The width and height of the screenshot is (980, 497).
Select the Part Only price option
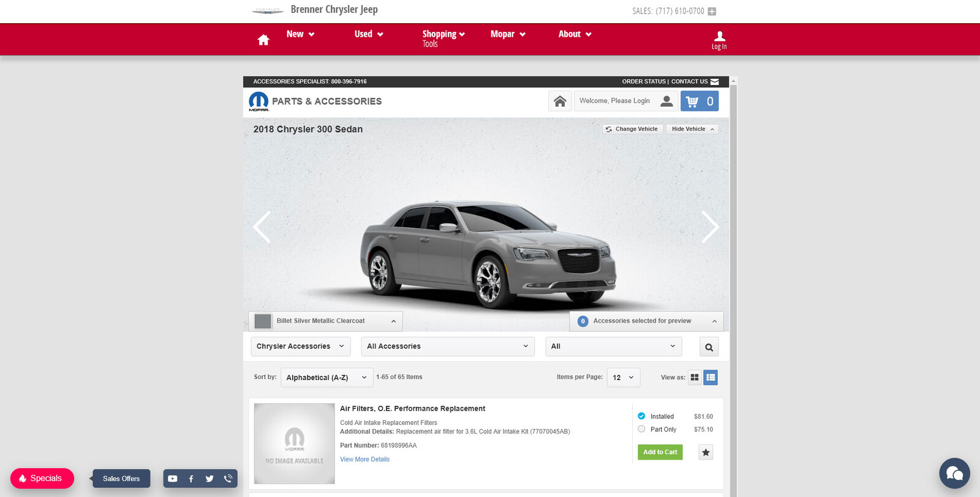641,429
